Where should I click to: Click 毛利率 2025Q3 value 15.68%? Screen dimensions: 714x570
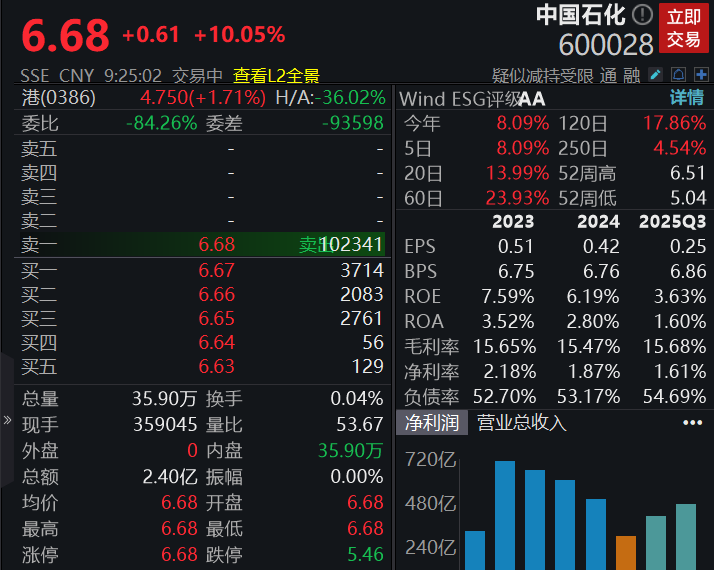tap(675, 346)
